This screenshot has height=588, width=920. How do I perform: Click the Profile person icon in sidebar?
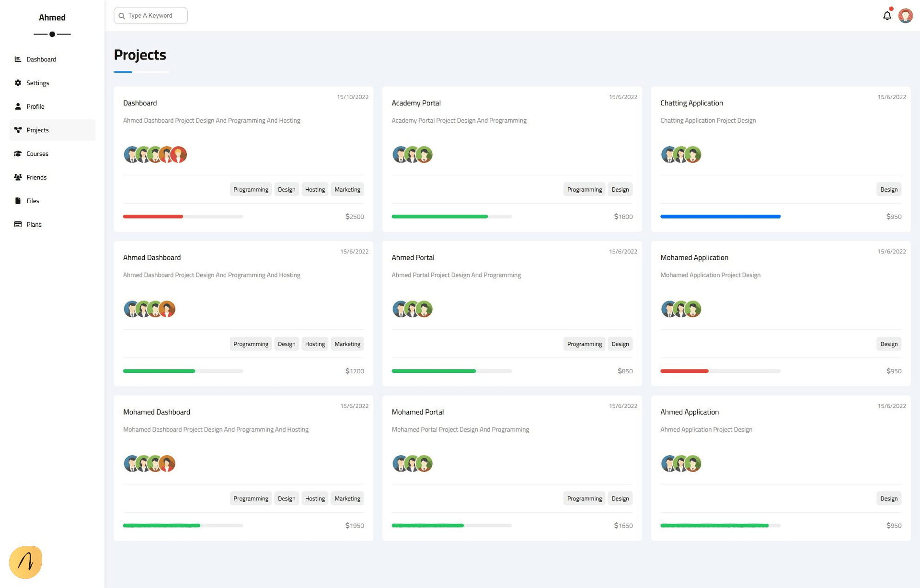pos(18,106)
